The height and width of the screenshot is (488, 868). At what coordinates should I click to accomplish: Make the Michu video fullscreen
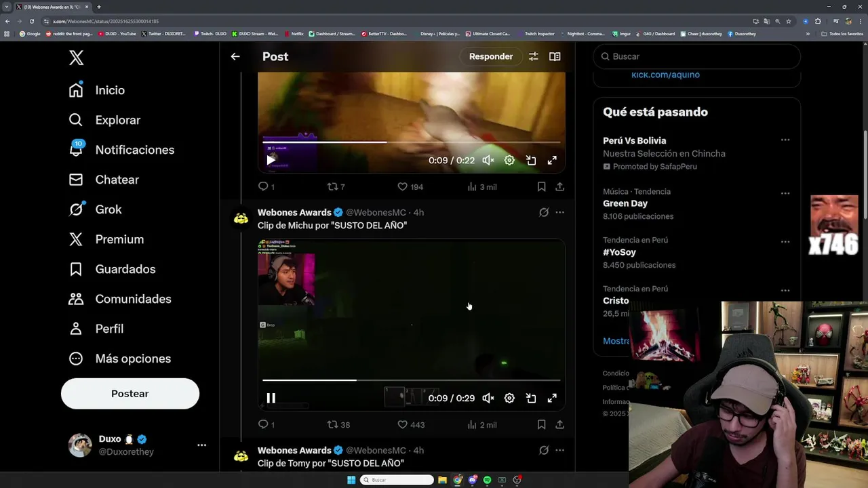pos(552,399)
